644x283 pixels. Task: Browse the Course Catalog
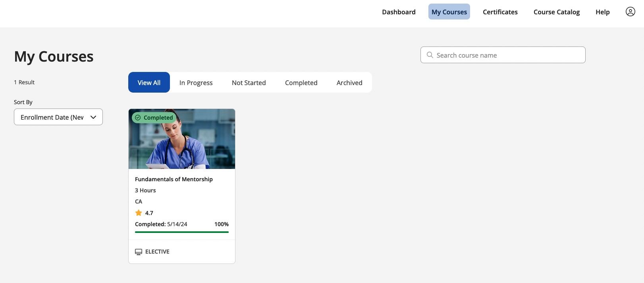pos(557,12)
